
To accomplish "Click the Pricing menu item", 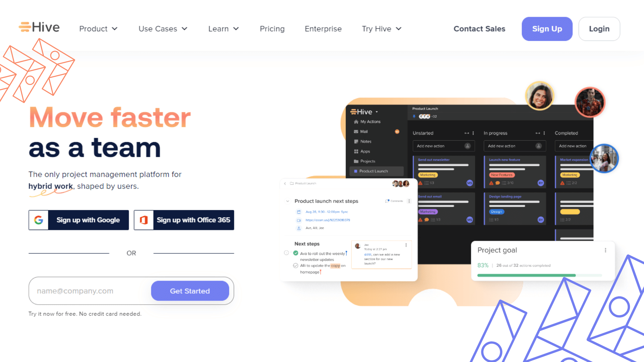I will [272, 29].
